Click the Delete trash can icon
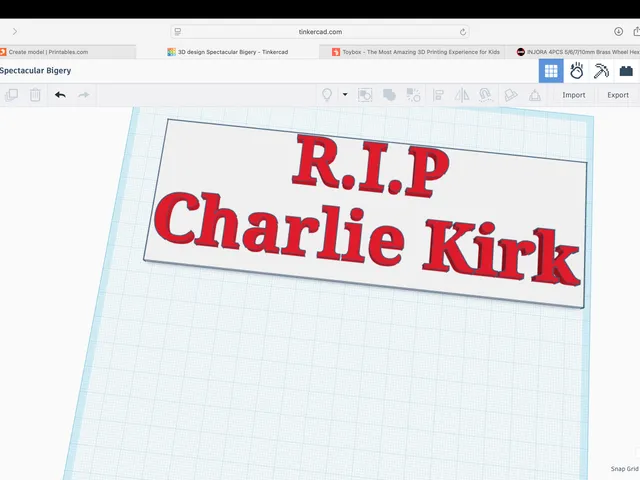The width and height of the screenshot is (640, 480). pyautogui.click(x=35, y=95)
